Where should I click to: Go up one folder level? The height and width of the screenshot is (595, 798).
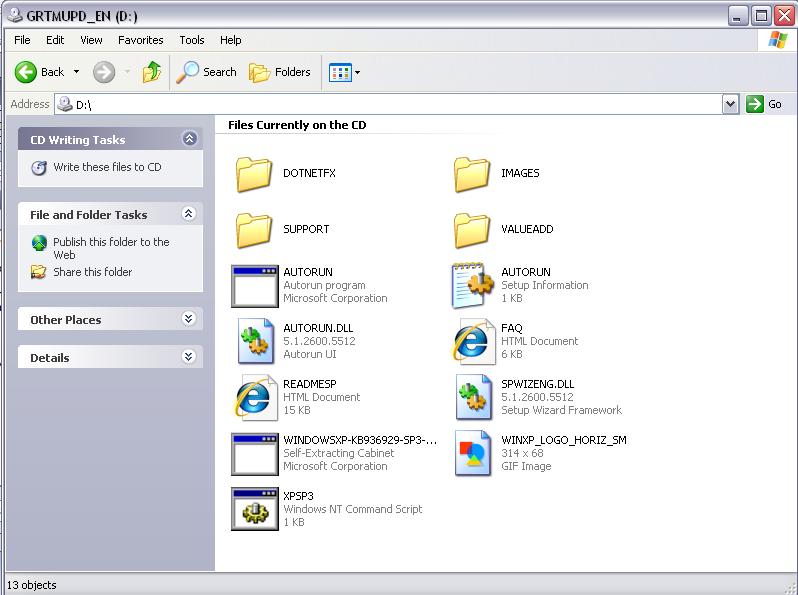[152, 72]
